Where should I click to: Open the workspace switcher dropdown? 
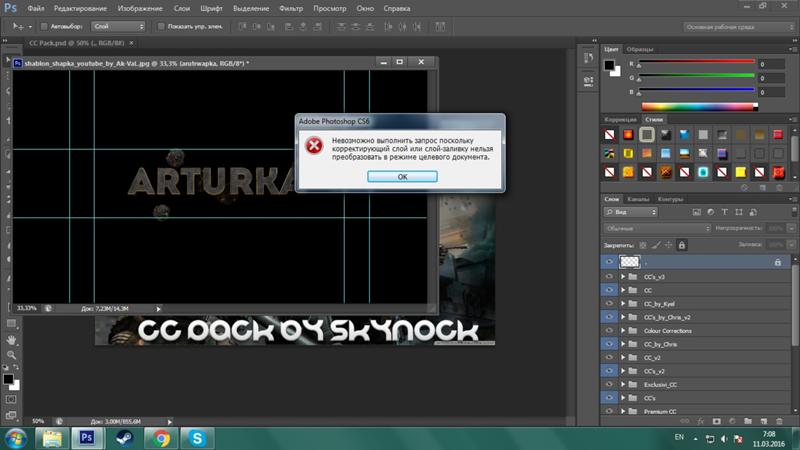click(x=739, y=27)
